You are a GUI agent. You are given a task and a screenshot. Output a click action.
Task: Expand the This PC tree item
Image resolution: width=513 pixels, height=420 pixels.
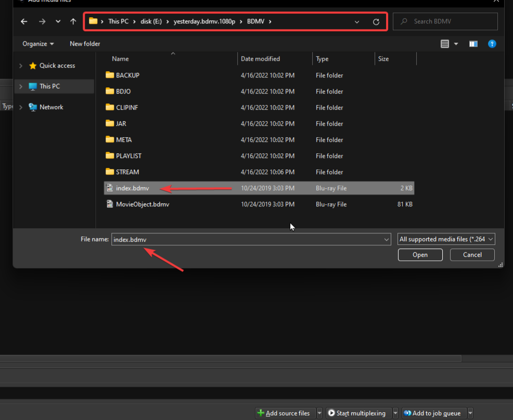(21, 87)
